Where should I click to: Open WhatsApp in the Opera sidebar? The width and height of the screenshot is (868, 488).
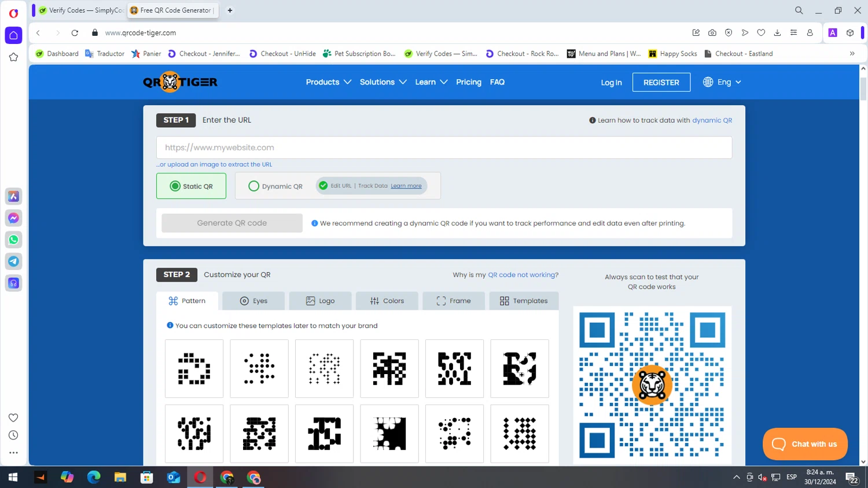tap(13, 239)
